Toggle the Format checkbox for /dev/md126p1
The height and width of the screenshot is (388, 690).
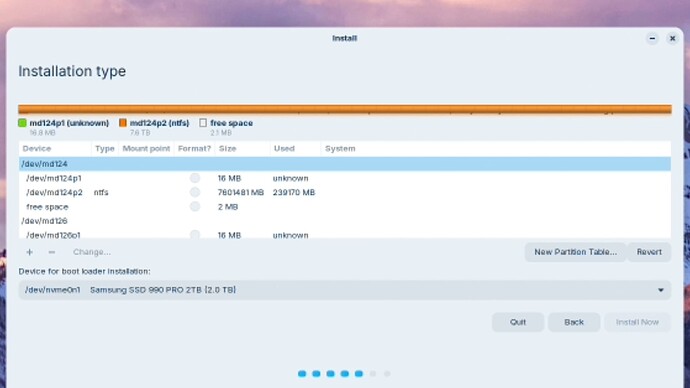point(195,234)
